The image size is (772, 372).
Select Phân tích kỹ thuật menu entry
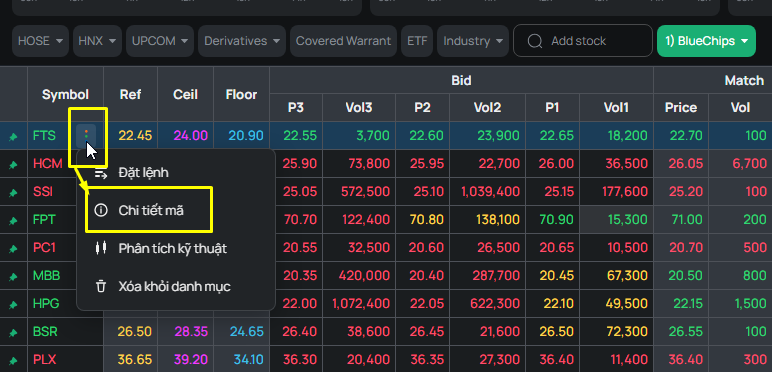(176, 248)
